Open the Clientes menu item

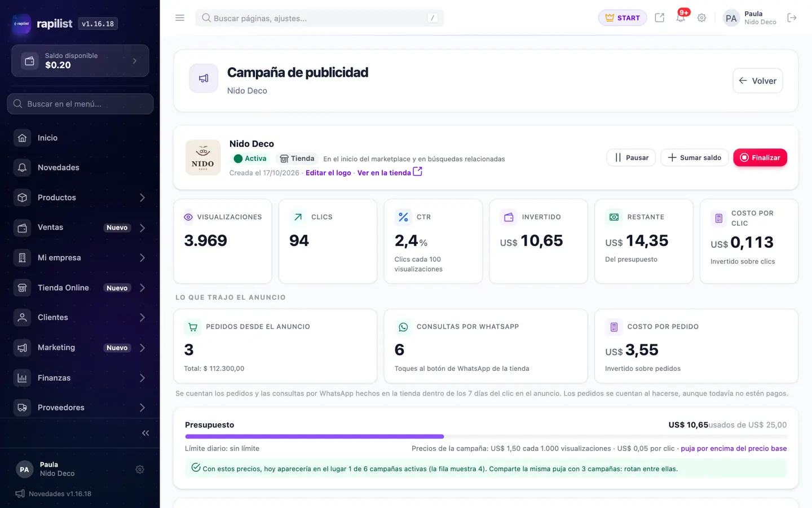80,317
